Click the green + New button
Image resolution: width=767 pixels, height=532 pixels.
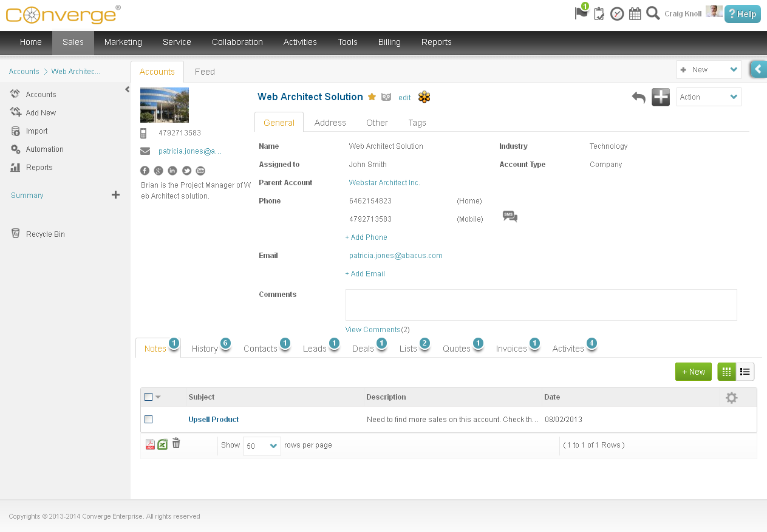pyautogui.click(x=694, y=372)
